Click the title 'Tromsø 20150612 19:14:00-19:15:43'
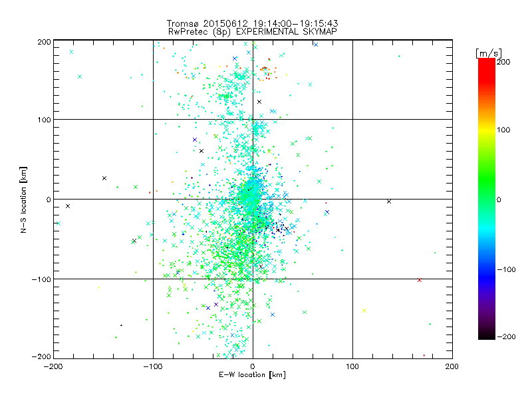 point(252,23)
